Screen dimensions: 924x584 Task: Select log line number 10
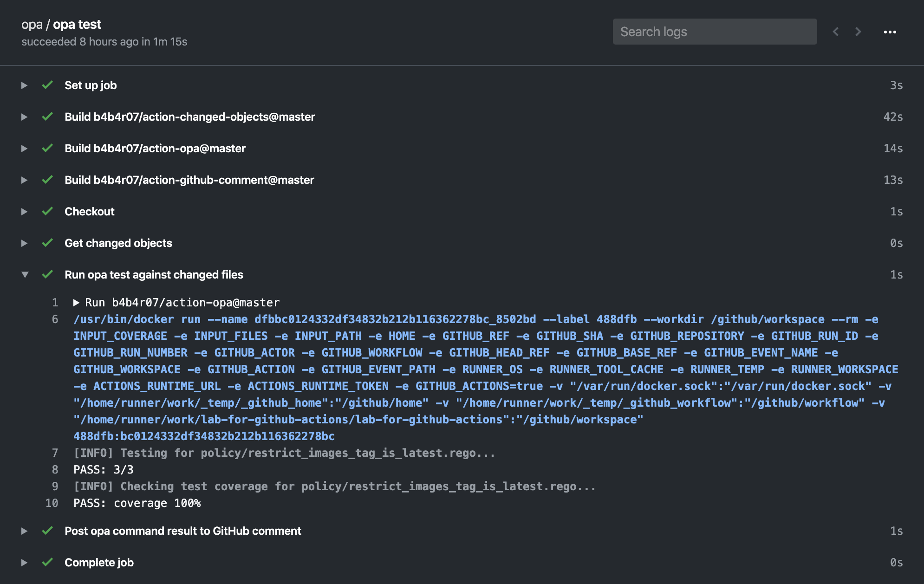point(52,503)
